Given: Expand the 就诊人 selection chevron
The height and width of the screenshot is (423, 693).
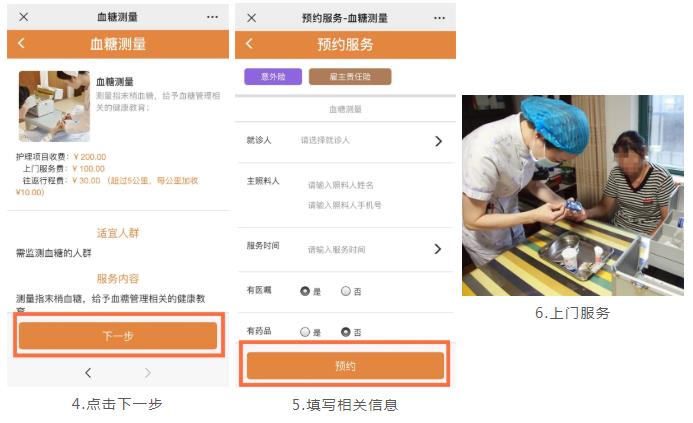Looking at the screenshot, I should 438,141.
